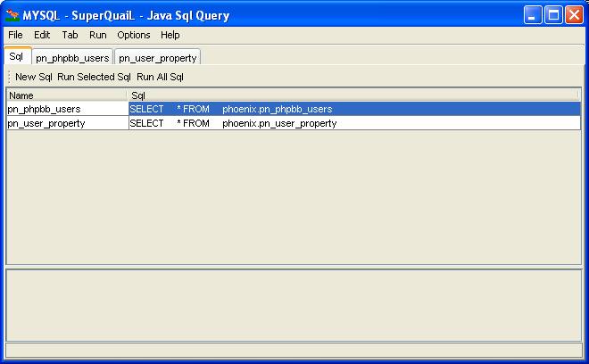Open the Help menu
This screenshot has height=364, width=589.
point(170,35)
